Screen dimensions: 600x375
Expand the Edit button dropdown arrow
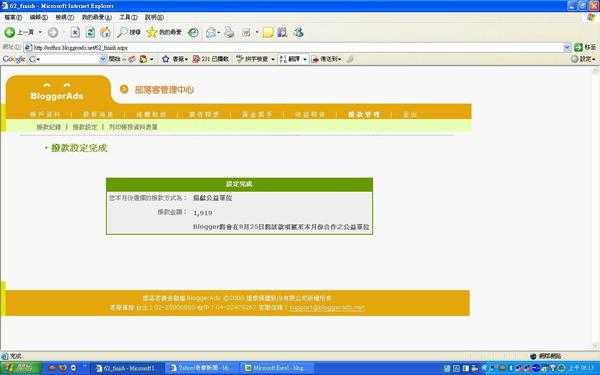(x=257, y=33)
